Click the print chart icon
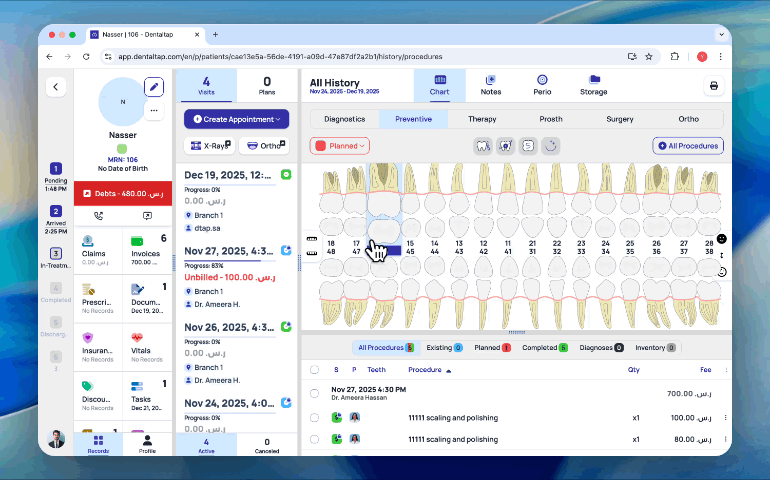770x480 pixels. pyautogui.click(x=714, y=86)
